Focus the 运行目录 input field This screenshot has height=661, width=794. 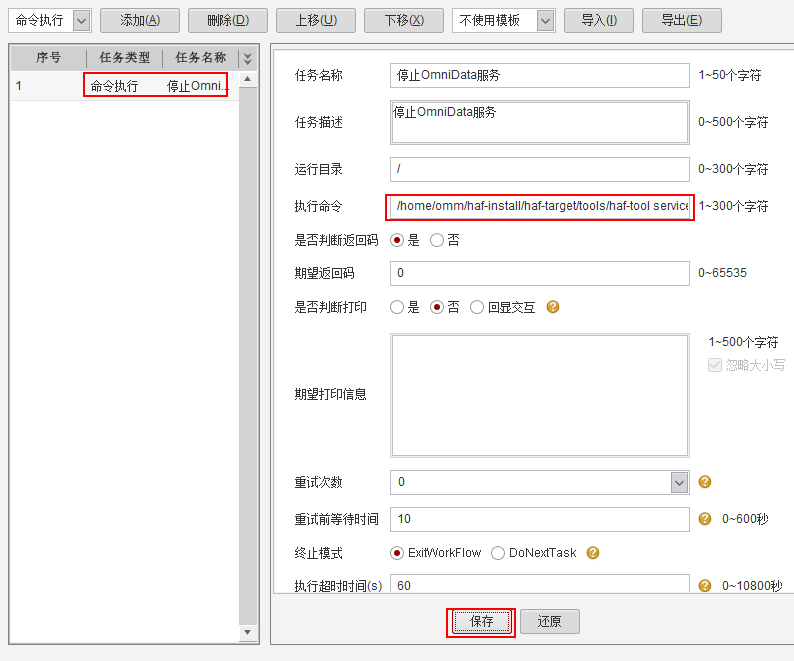pyautogui.click(x=540, y=169)
